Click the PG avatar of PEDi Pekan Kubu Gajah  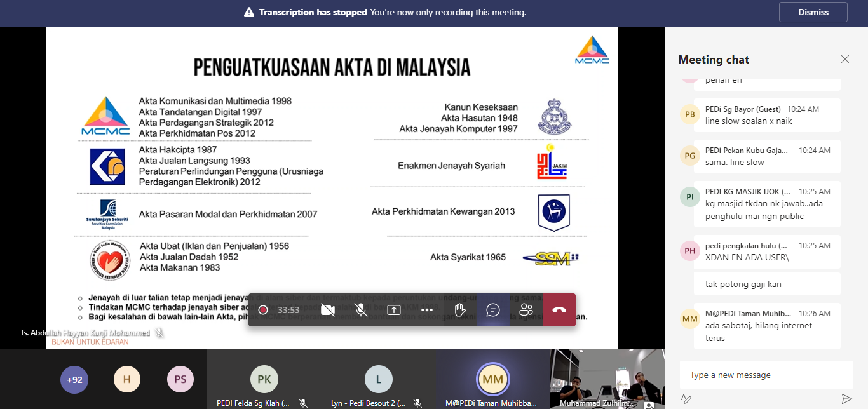pyautogui.click(x=689, y=156)
